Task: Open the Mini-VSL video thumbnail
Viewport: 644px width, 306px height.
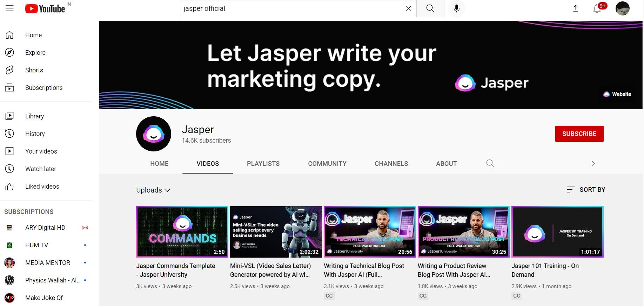Action: [x=276, y=232]
